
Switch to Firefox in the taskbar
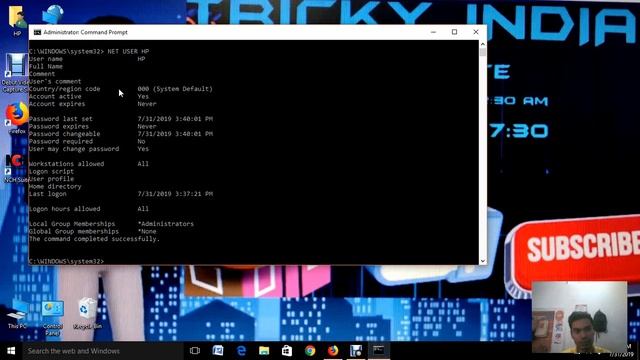coord(333,351)
